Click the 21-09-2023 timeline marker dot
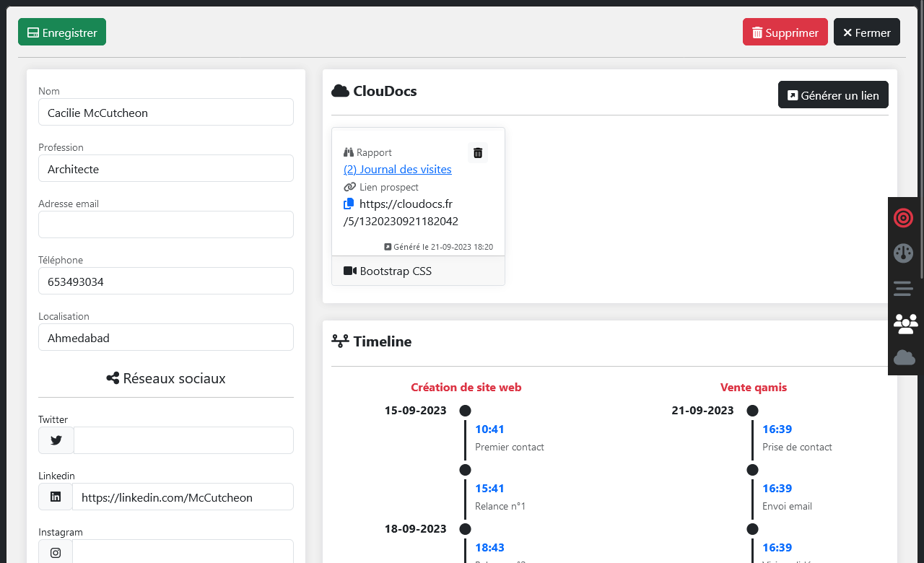 pyautogui.click(x=752, y=411)
